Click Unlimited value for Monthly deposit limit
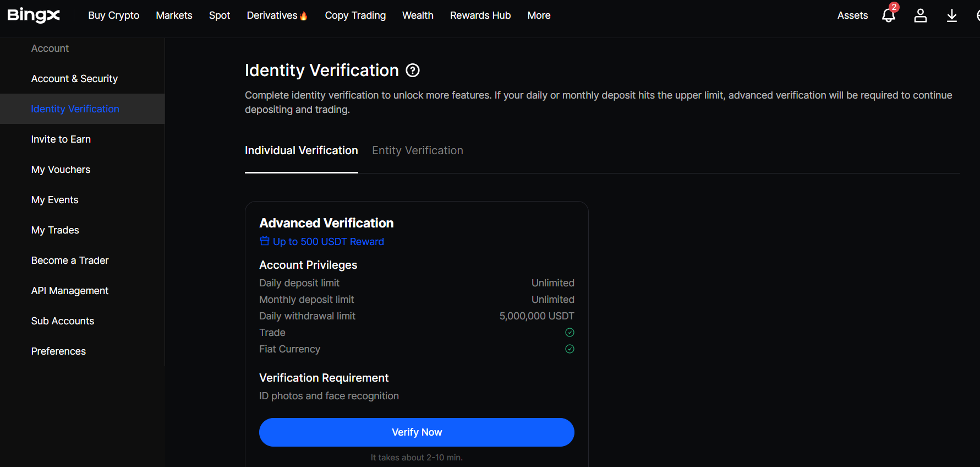Viewport: 980px width, 467px height. 552,300
